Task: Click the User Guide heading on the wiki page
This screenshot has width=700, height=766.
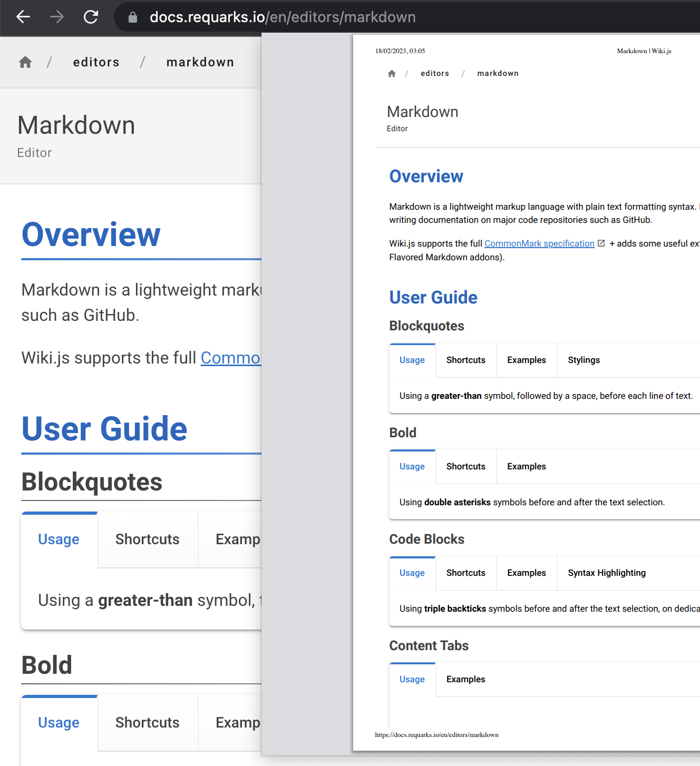Action: point(104,428)
